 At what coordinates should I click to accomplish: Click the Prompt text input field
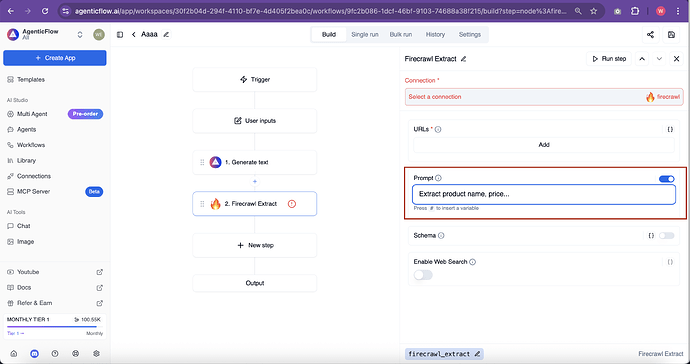(544, 194)
